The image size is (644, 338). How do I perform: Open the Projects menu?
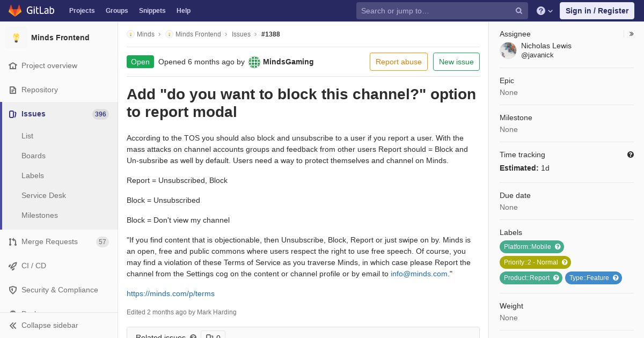coord(82,11)
